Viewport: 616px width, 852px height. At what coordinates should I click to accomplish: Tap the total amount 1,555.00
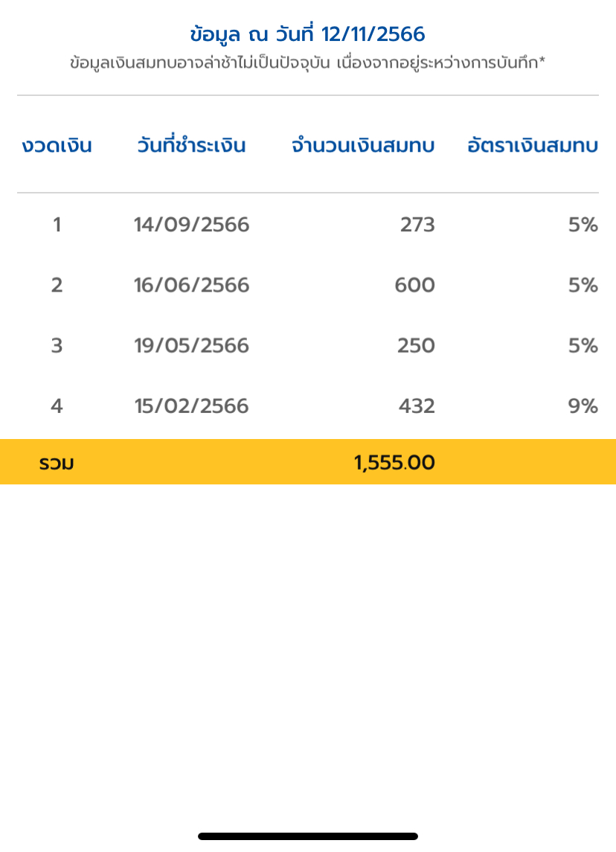pyautogui.click(x=394, y=463)
